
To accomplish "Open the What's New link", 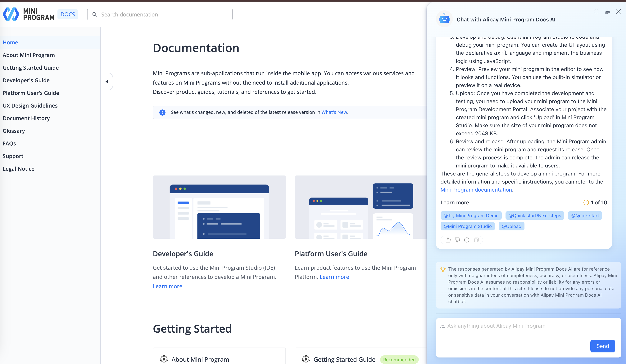I will point(334,112).
